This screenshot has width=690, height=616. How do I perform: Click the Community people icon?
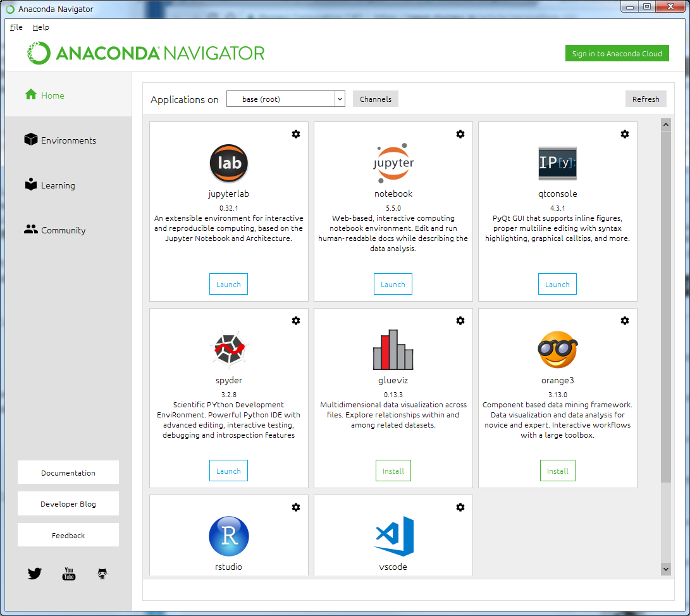point(31,229)
